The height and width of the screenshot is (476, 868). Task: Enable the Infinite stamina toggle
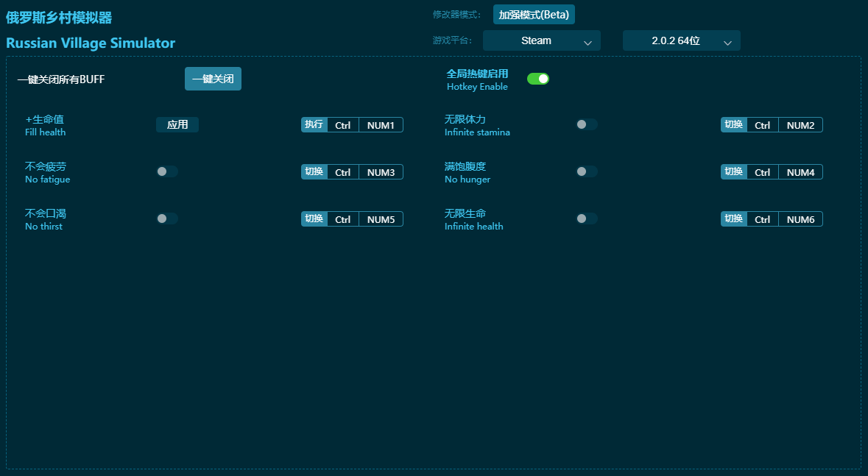tap(586, 124)
